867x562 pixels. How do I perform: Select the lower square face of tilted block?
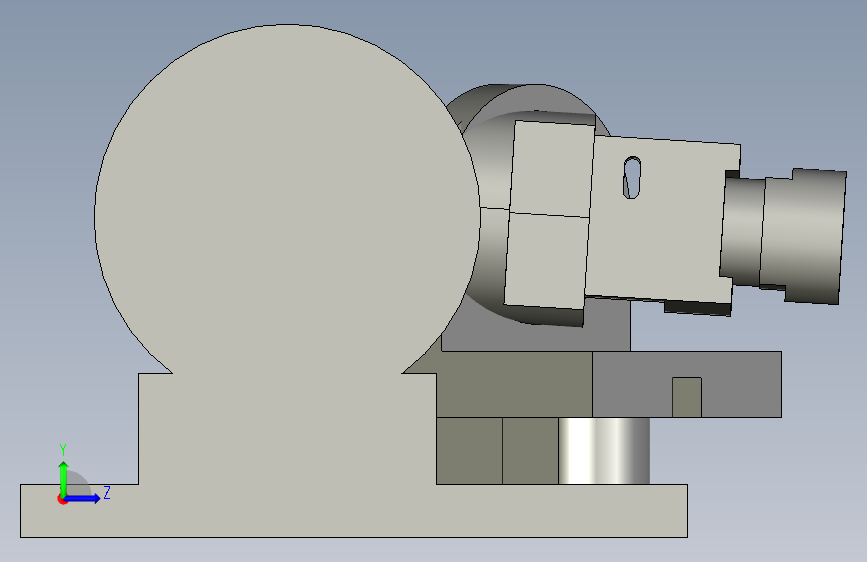pyautogui.click(x=546, y=261)
